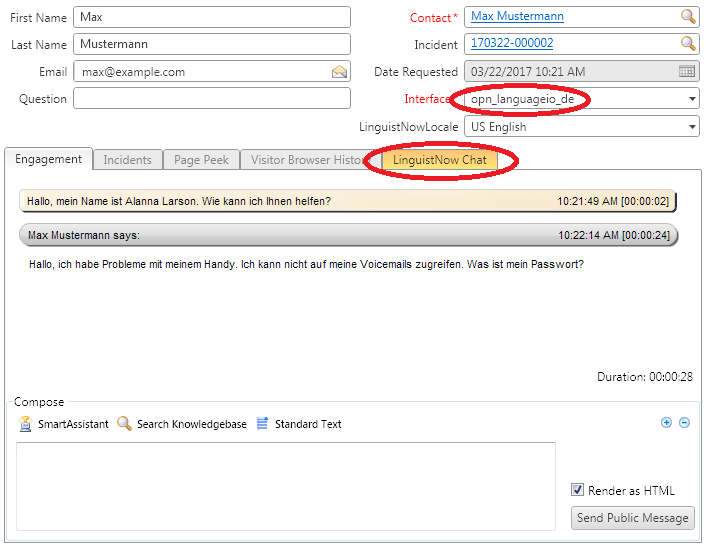Click the minus icon to shrink compose area

tap(685, 423)
